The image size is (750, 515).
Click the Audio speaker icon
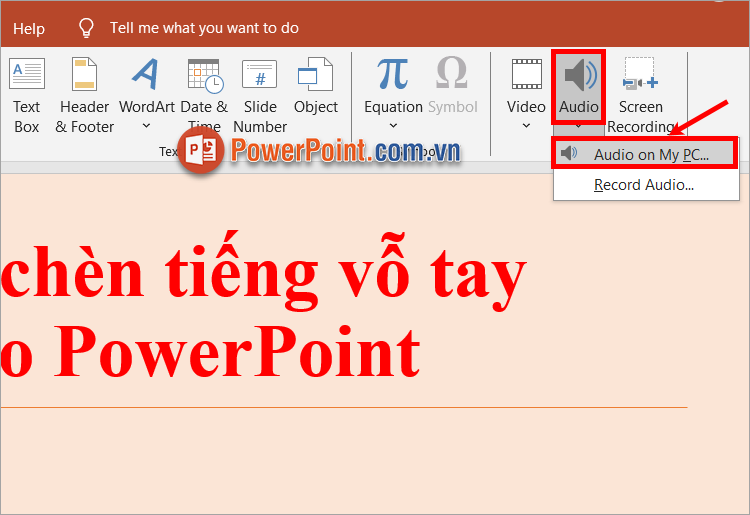[579, 74]
